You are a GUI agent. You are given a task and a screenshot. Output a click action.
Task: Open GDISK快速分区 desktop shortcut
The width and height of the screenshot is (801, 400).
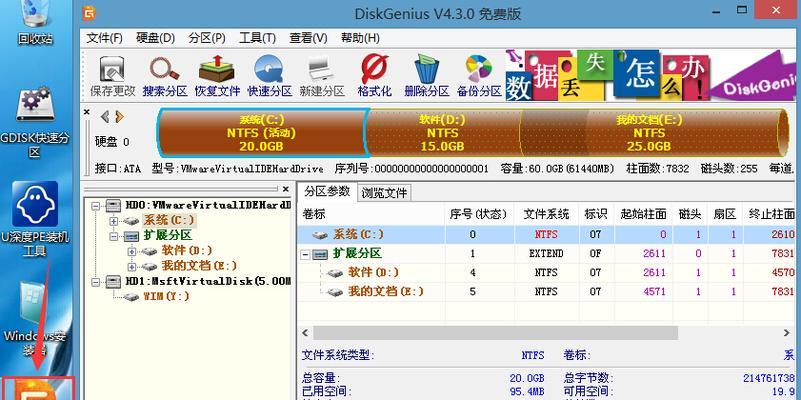(x=35, y=121)
